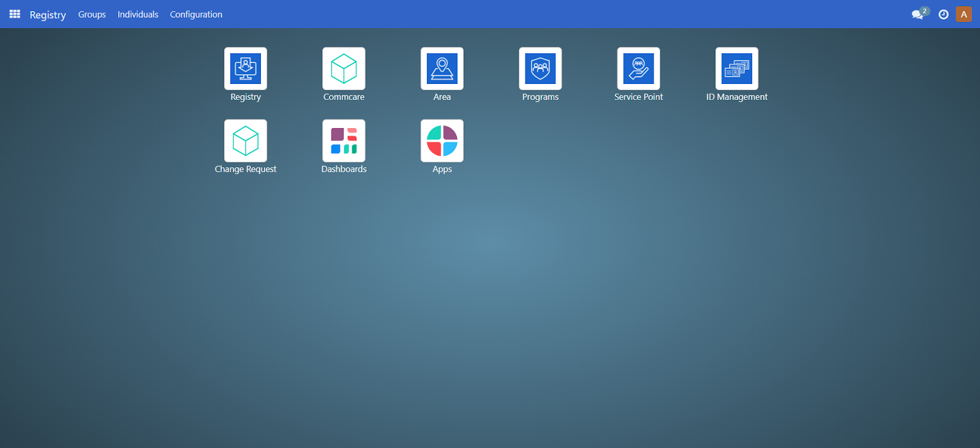Open the Area app icon
980x448 pixels.
point(442,69)
